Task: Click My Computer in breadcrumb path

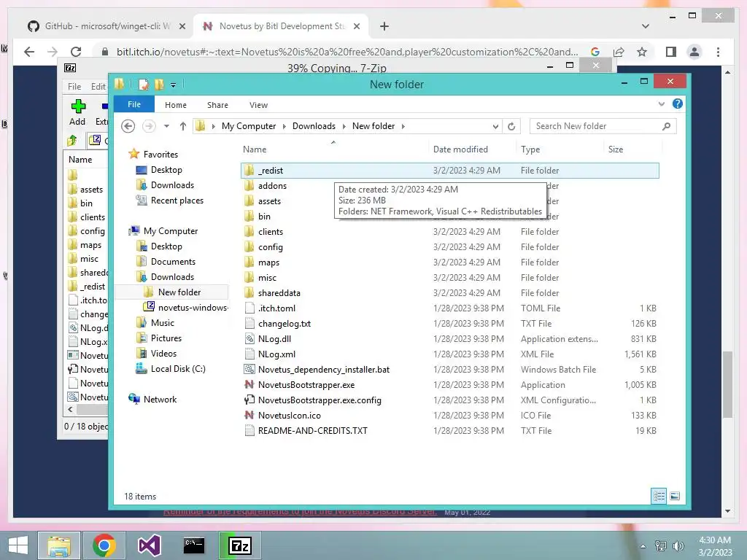Action: tap(249, 126)
